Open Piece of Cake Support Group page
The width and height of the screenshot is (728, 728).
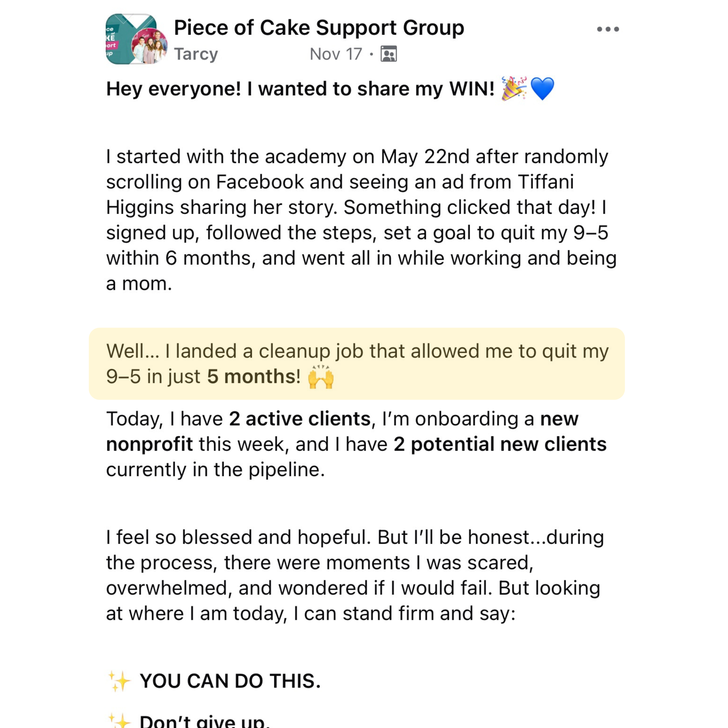click(x=319, y=28)
